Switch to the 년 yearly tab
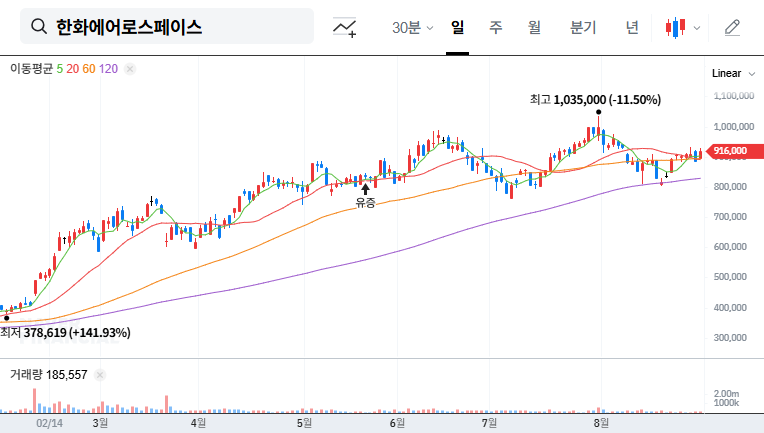 point(632,27)
